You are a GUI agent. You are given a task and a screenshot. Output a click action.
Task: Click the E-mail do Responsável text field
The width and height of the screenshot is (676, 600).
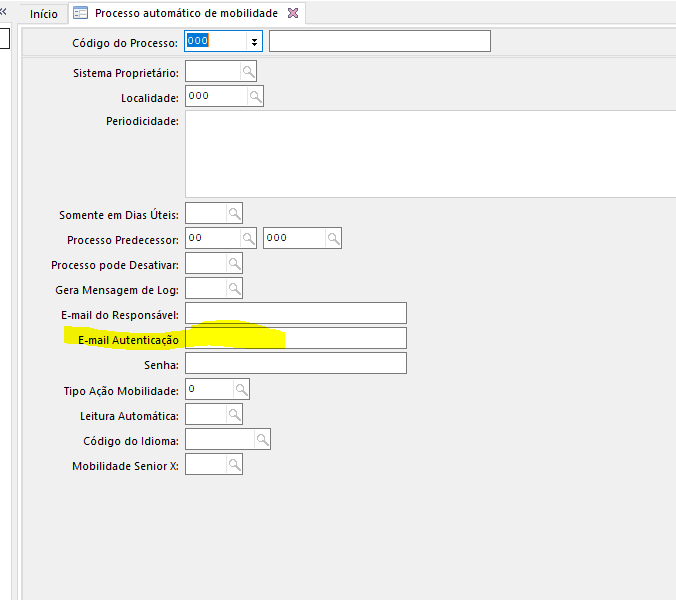[x=296, y=313]
